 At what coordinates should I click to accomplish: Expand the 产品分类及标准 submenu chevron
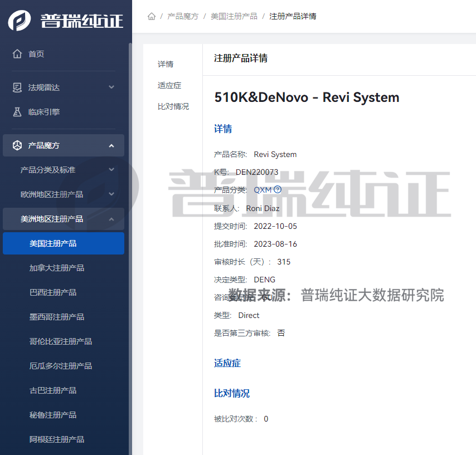tap(111, 169)
